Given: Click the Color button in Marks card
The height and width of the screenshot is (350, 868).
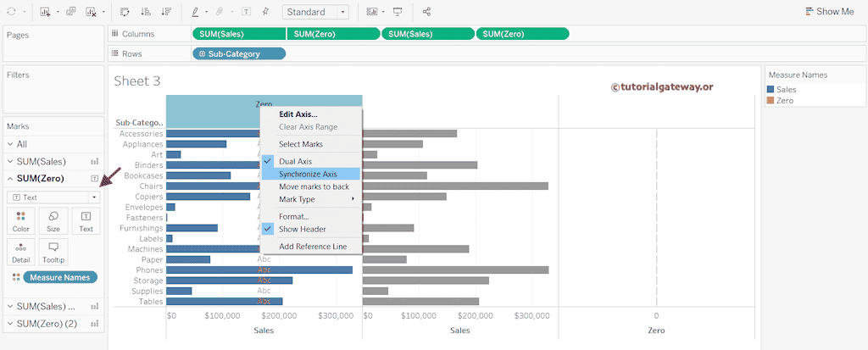Looking at the screenshot, I should 21,221.
